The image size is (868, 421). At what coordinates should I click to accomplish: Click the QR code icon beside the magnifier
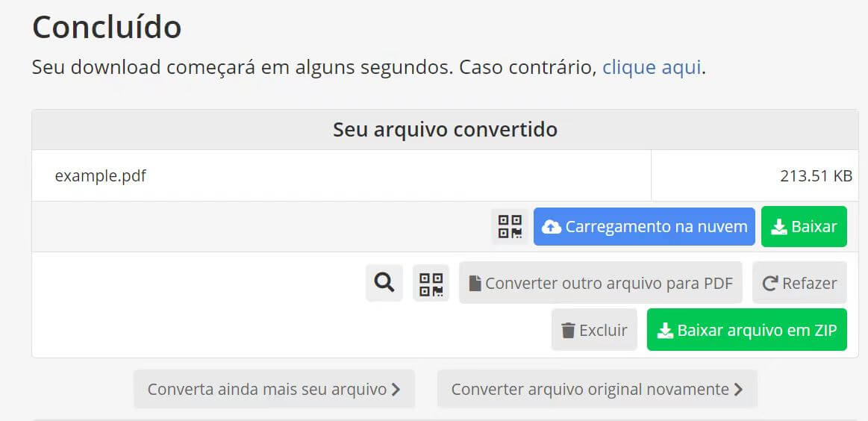[431, 283]
